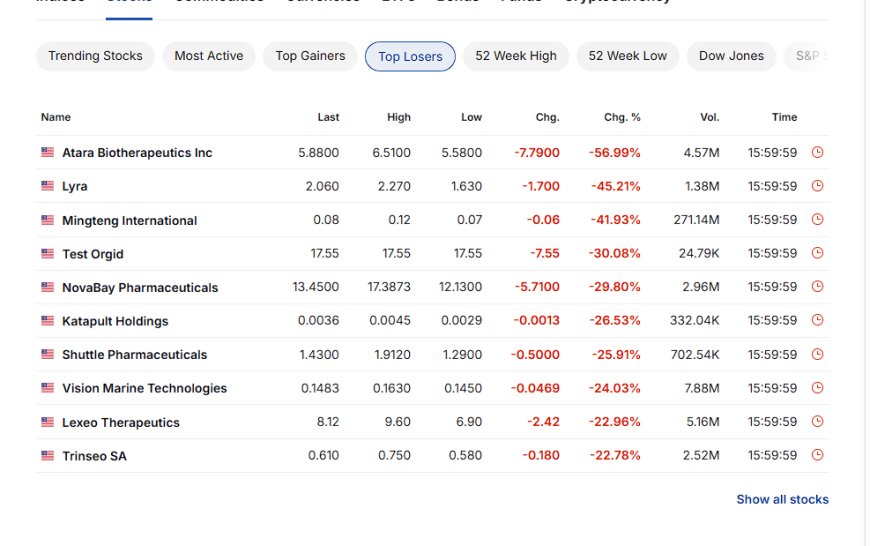Viewport: 870px width, 546px height.
Task: Select the Trending Stocks filter
Action: [x=95, y=56]
